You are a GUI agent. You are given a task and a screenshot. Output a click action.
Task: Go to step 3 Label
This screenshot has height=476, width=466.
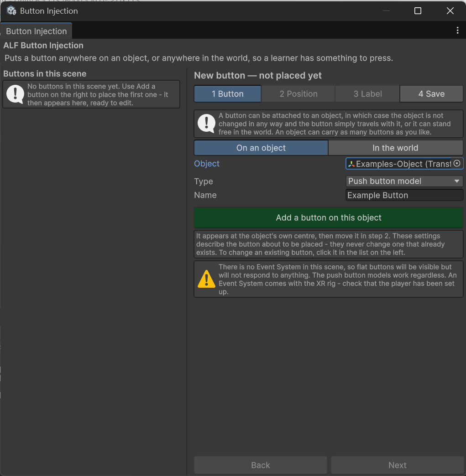click(367, 94)
